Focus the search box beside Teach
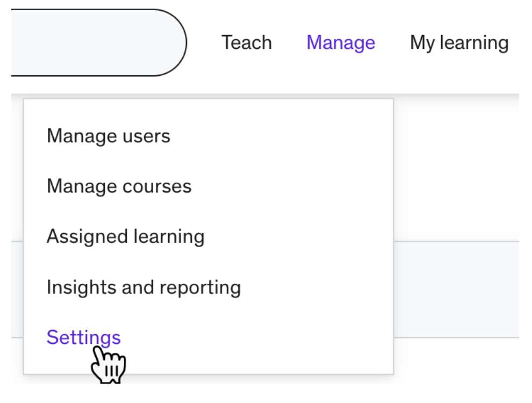This screenshot has width=532, height=403. 99,42
